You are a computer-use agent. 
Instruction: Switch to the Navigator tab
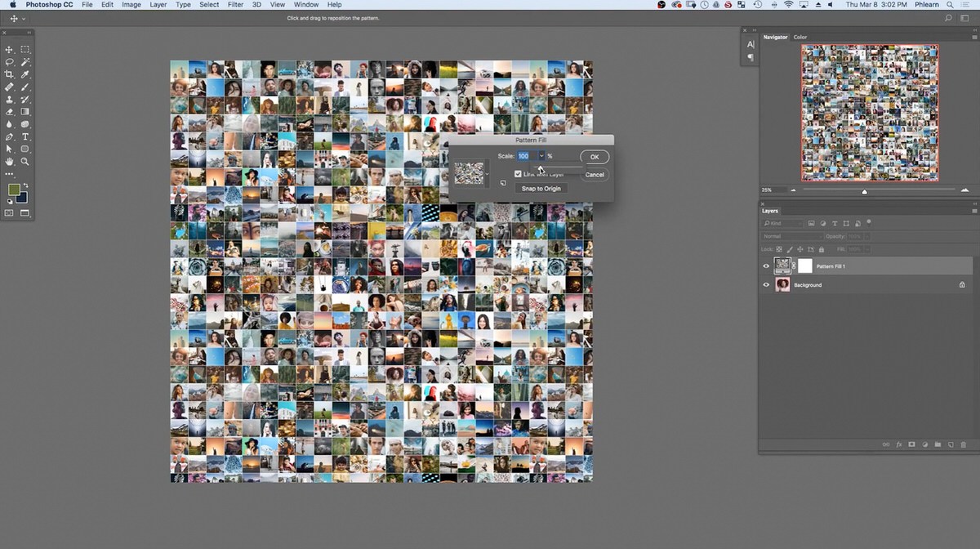776,37
